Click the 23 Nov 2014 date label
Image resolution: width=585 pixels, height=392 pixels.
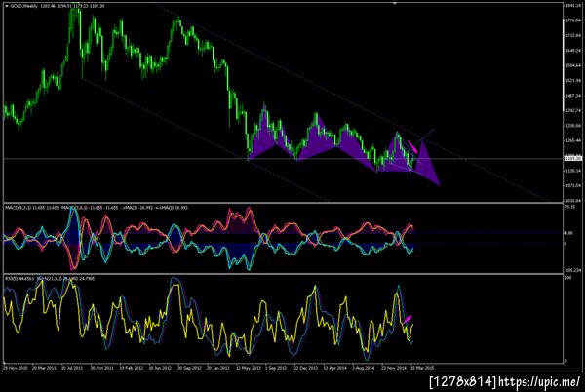tap(393, 368)
